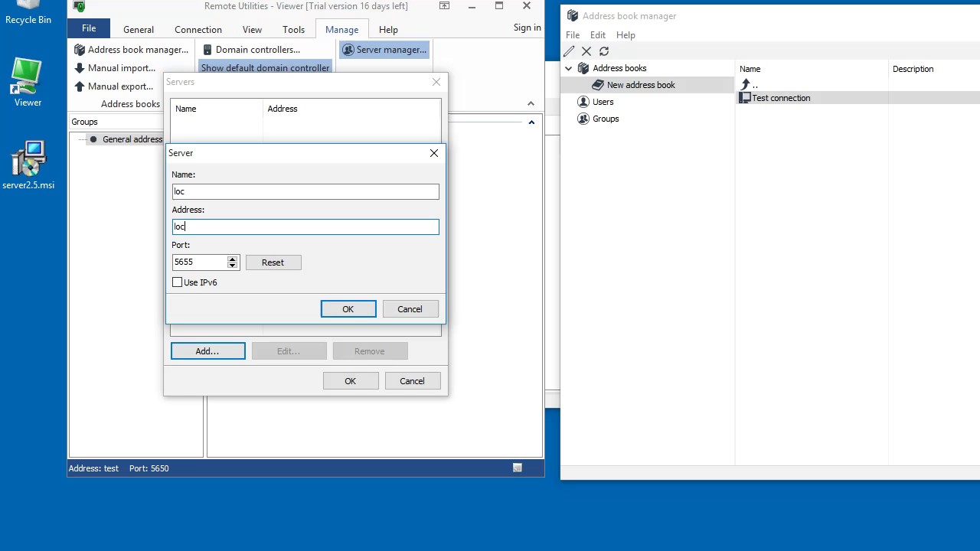
Task: Collapse the Address books tree node
Action: click(x=569, y=68)
